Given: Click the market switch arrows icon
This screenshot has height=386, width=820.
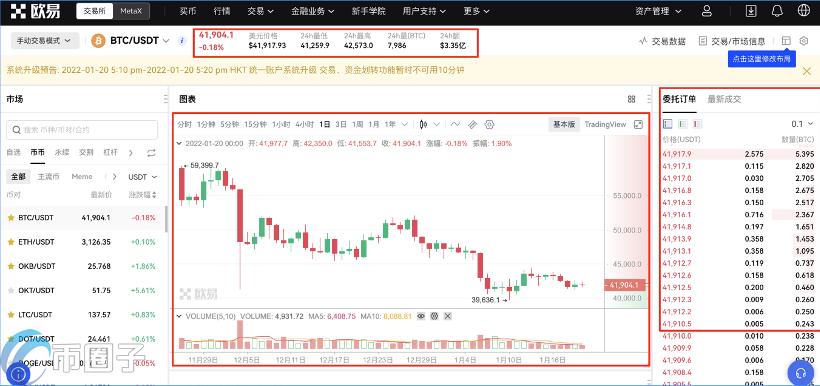Looking at the screenshot, I should (x=151, y=153).
